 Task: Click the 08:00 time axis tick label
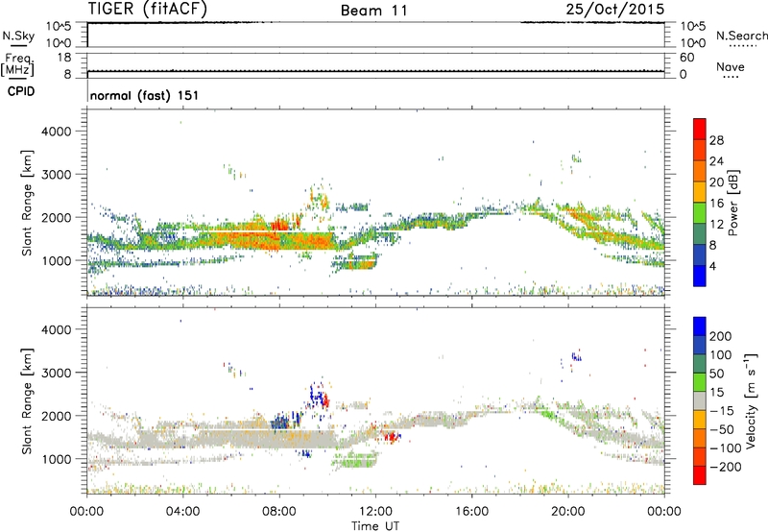click(279, 512)
